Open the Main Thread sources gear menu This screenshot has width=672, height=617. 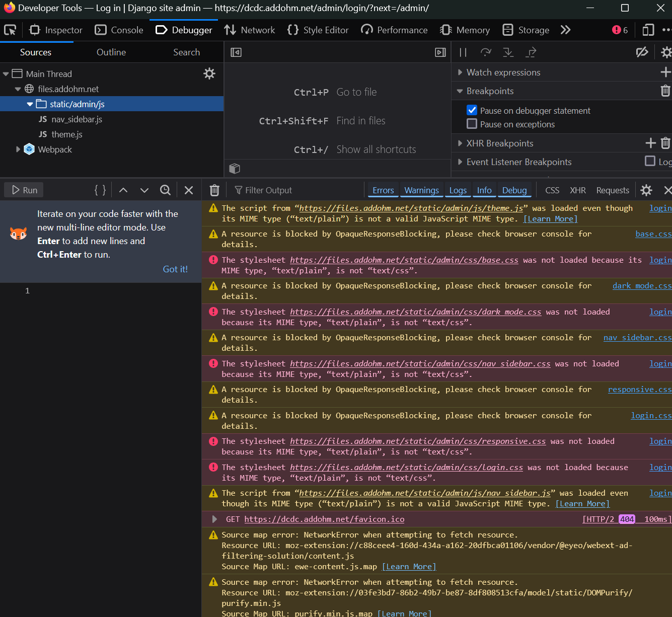pyautogui.click(x=209, y=74)
